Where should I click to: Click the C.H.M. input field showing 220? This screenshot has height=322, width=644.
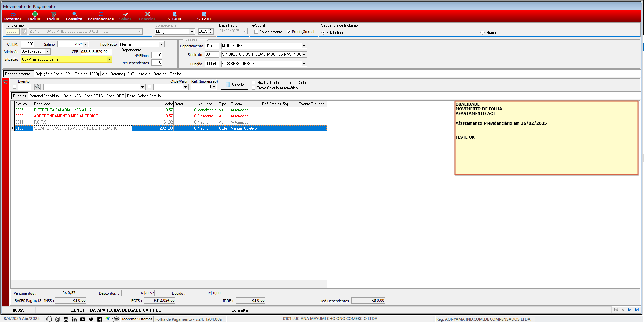coord(27,44)
